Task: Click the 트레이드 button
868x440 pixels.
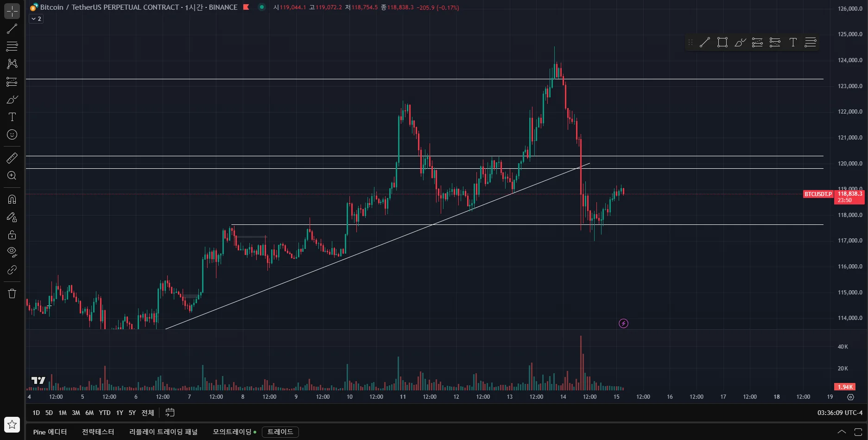Action: pyautogui.click(x=280, y=432)
